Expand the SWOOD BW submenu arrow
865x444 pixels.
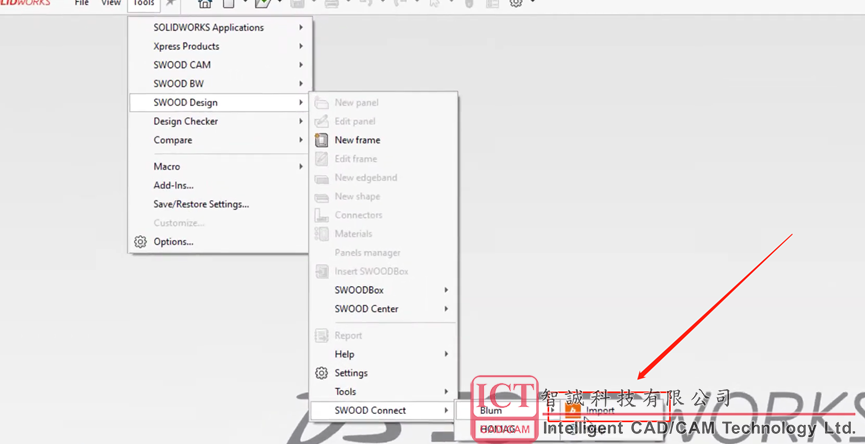(301, 84)
